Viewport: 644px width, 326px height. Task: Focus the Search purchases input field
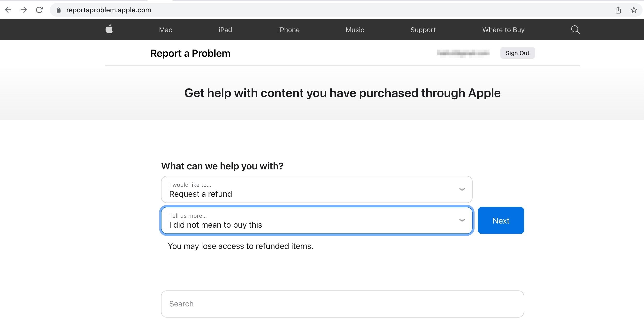[x=342, y=304]
